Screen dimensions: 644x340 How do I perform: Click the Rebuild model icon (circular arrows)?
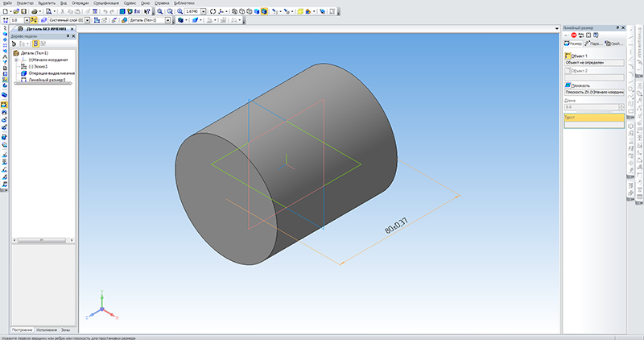pyautogui.click(x=213, y=11)
